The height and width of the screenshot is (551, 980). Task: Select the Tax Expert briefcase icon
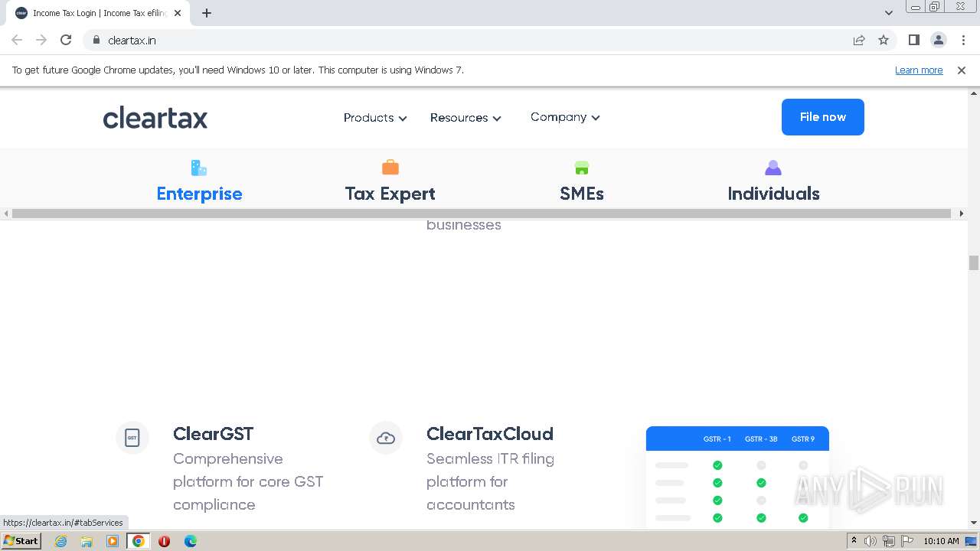[x=390, y=168]
